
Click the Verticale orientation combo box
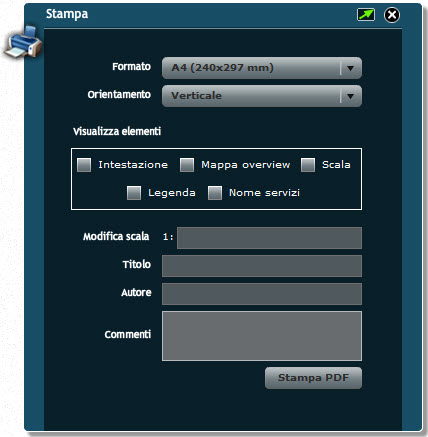(262, 96)
